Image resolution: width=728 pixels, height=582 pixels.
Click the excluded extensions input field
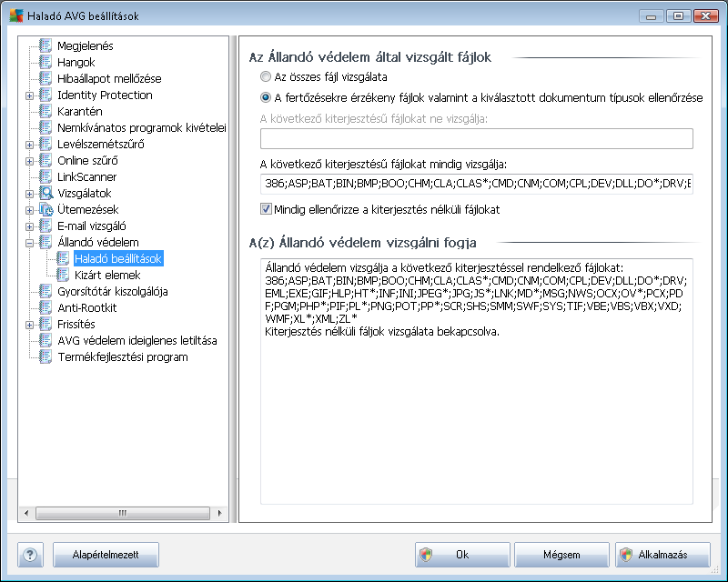click(477, 139)
